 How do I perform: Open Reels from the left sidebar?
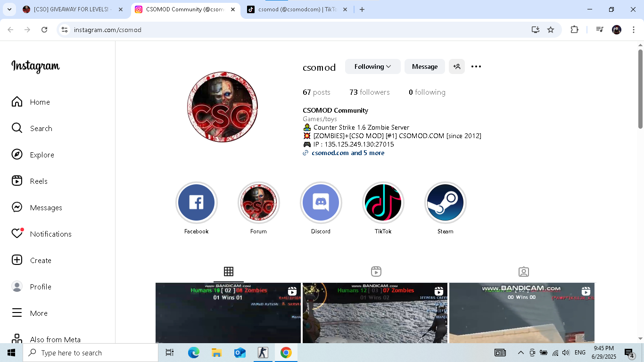coord(17,181)
